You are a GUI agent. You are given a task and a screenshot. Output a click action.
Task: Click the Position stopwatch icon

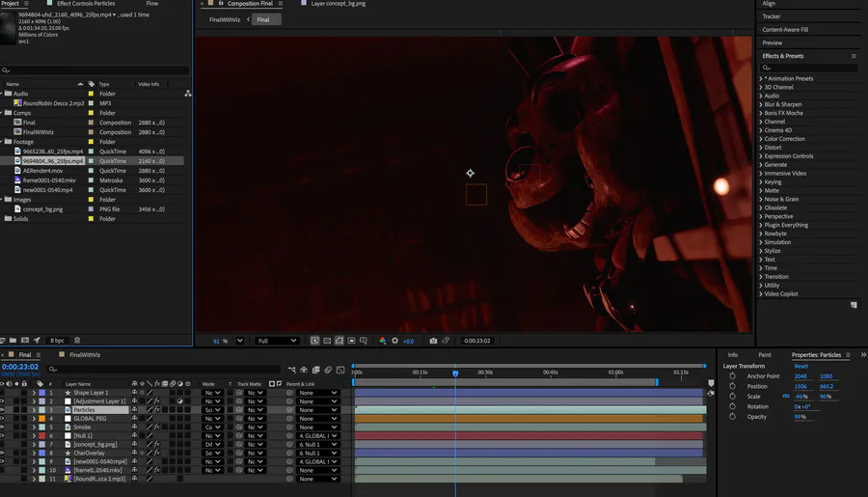(732, 386)
